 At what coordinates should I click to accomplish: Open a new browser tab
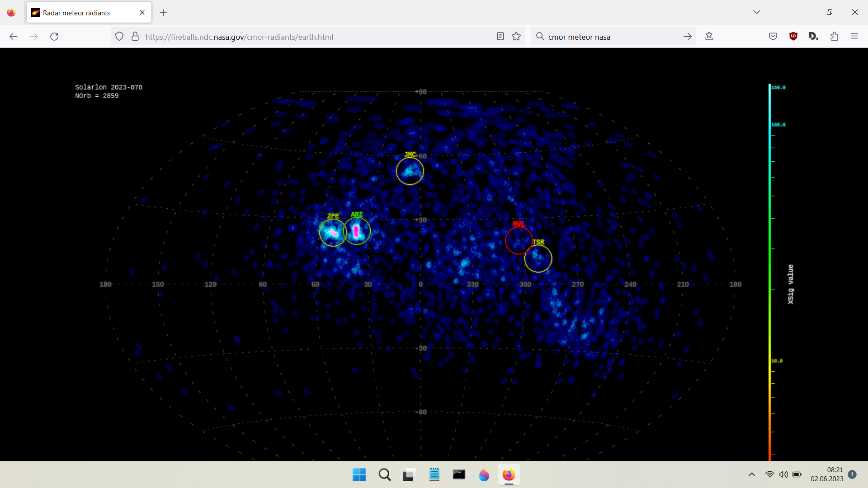(164, 13)
